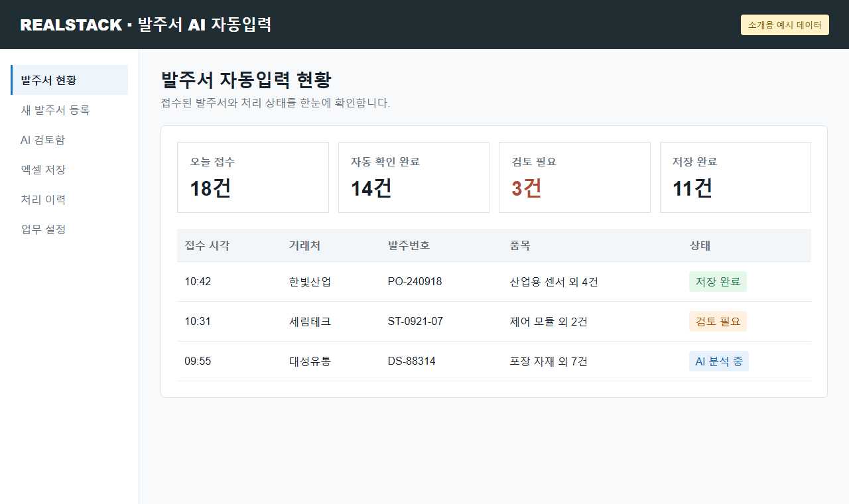Select the 저장 완료 11건 summary card

(736, 177)
